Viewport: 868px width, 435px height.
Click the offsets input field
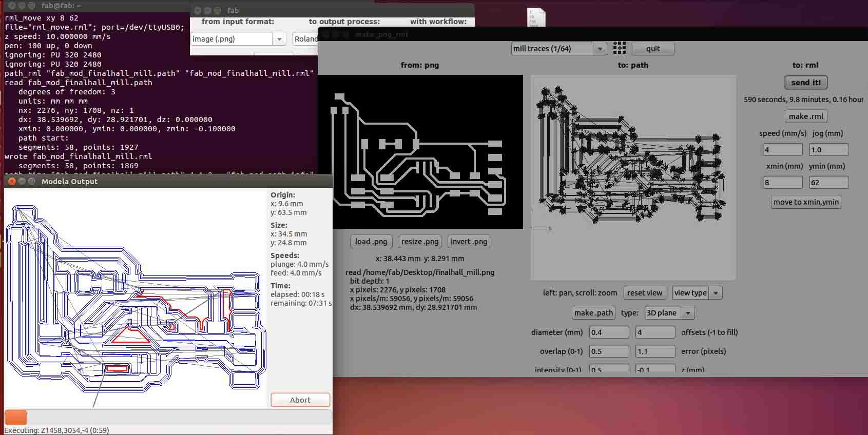[x=655, y=332]
